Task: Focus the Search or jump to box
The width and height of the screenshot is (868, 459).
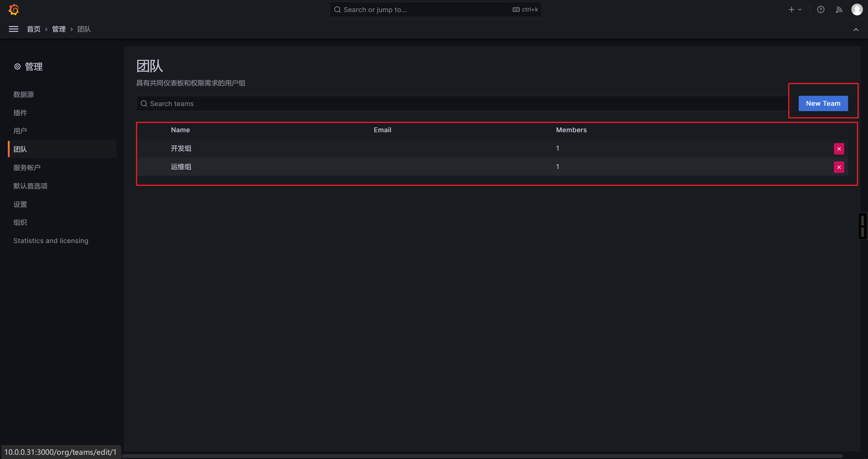Action: [x=435, y=9]
